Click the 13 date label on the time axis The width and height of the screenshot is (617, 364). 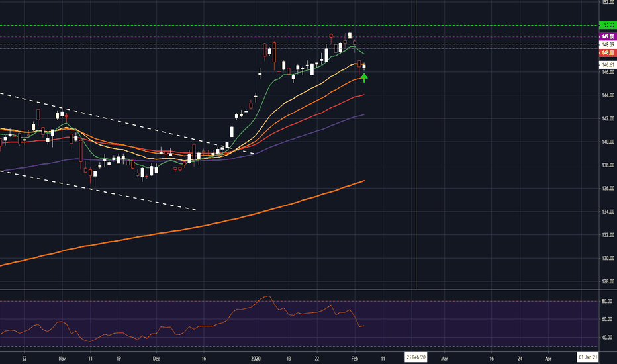[289, 359]
